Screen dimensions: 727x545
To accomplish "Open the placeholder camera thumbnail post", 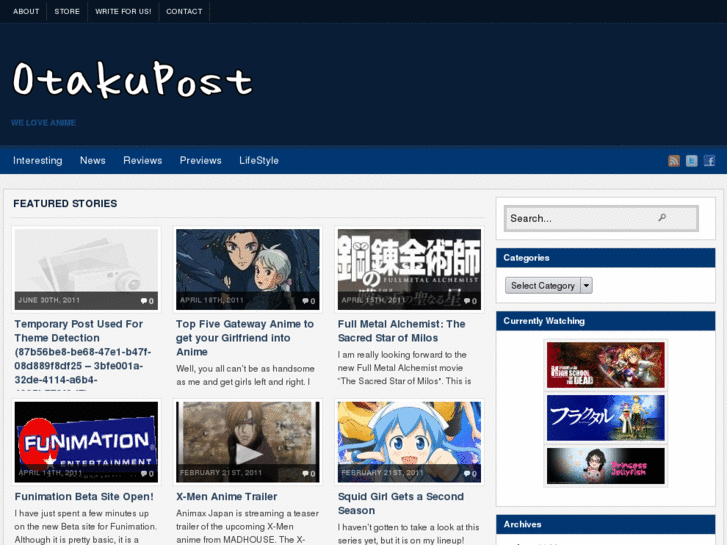I will [86, 269].
